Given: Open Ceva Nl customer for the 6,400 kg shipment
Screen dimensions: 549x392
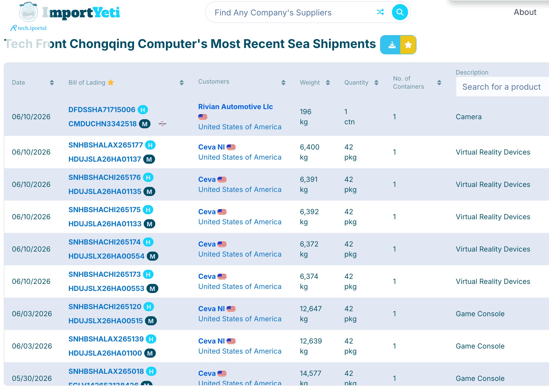Looking at the screenshot, I should (x=211, y=147).
